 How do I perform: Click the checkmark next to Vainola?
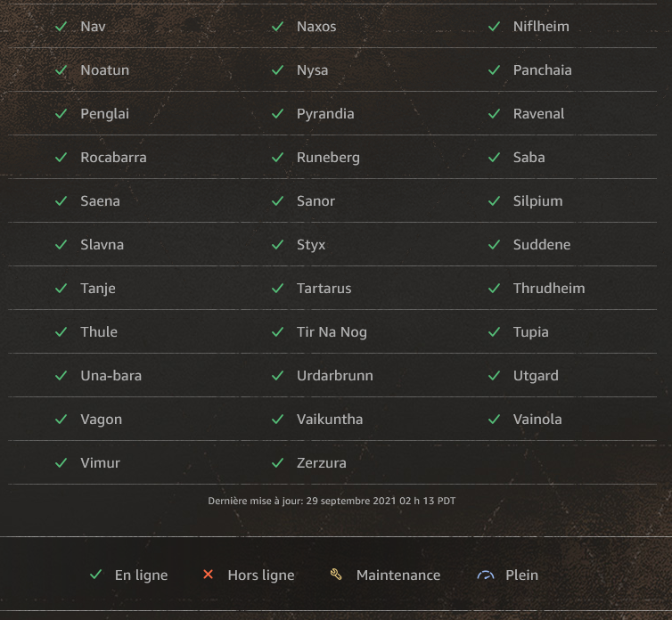click(495, 420)
